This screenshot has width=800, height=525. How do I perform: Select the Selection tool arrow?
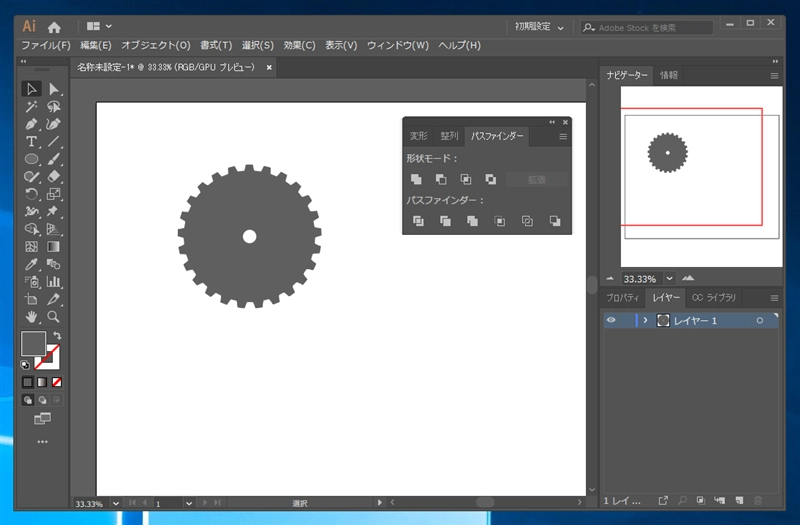[x=32, y=89]
